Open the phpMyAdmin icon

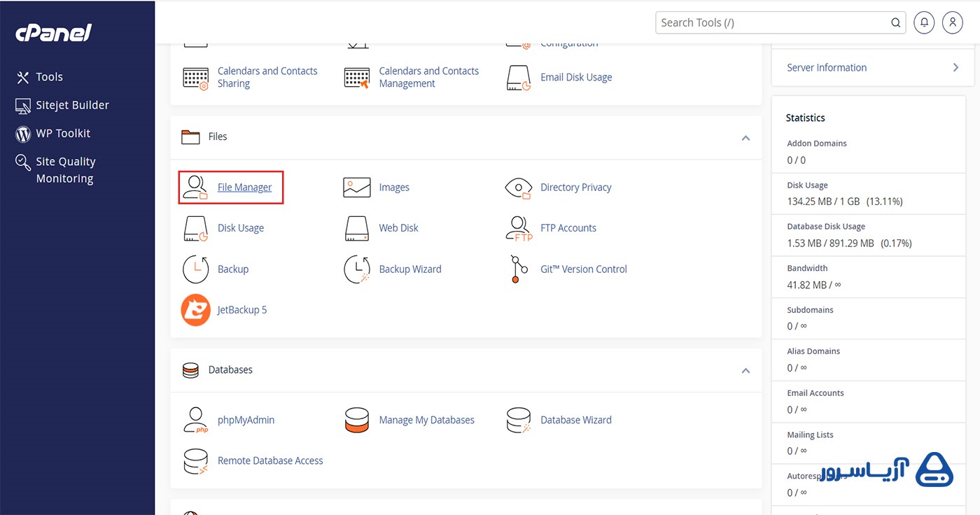pyautogui.click(x=195, y=420)
